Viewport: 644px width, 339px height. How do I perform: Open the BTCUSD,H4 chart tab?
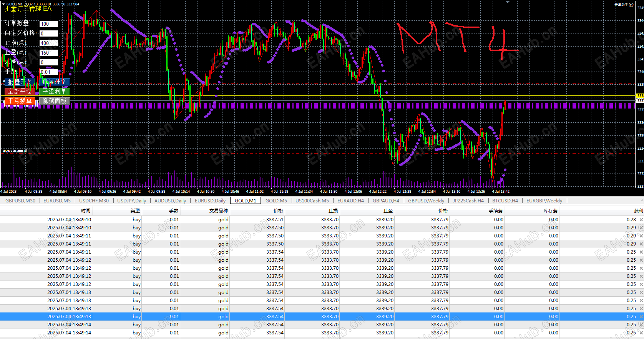(x=505, y=200)
